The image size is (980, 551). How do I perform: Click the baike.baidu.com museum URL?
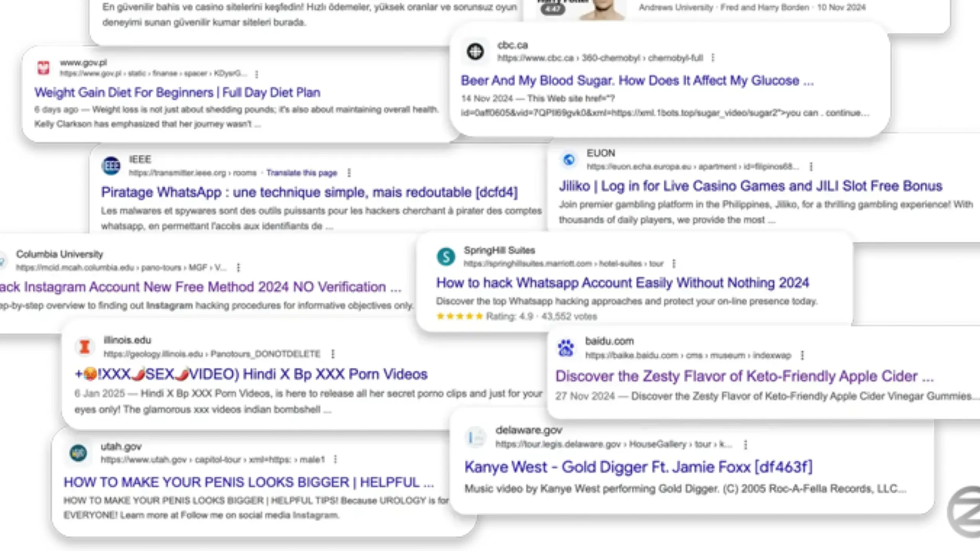pos(688,355)
